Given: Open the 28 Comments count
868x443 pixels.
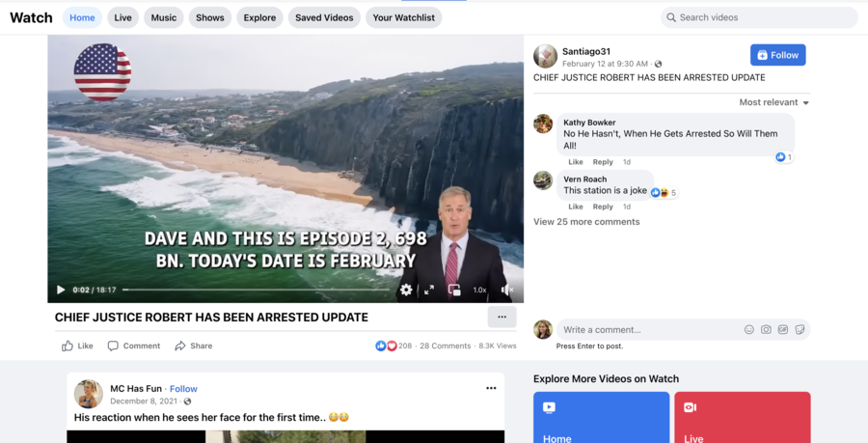Looking at the screenshot, I should tap(445, 346).
